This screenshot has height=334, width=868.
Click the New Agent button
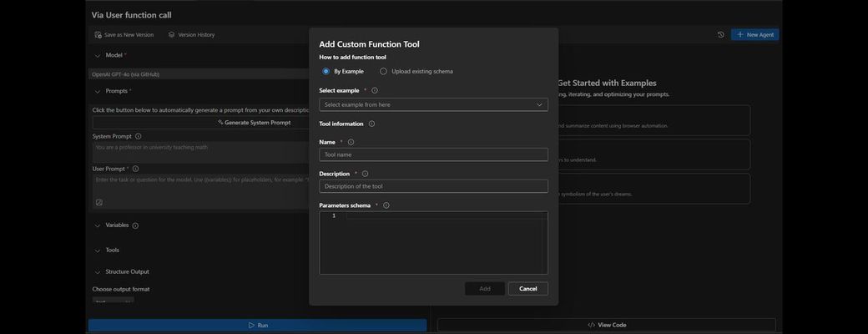(x=755, y=35)
